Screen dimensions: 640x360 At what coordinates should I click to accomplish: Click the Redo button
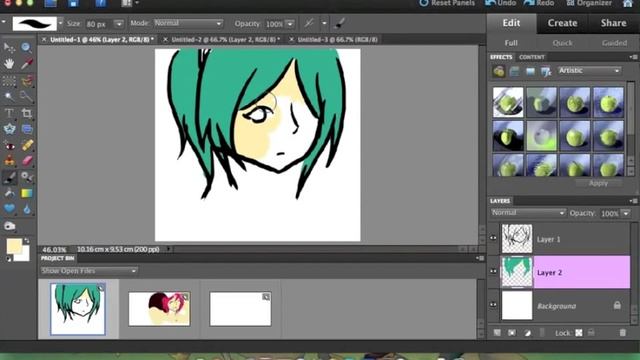[x=539, y=3]
